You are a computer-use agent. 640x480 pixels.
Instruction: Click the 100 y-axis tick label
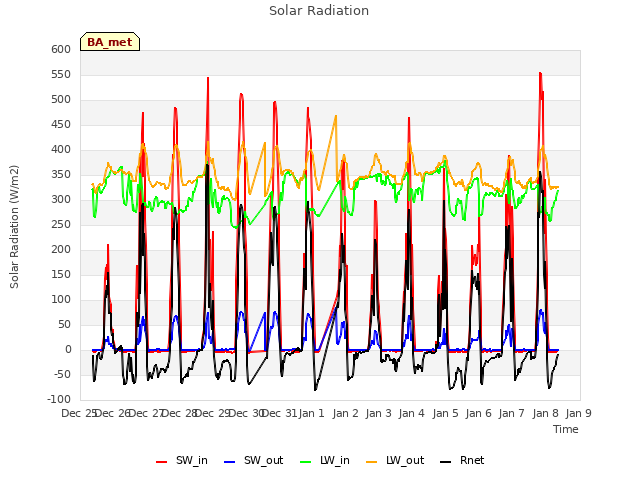click(x=61, y=300)
